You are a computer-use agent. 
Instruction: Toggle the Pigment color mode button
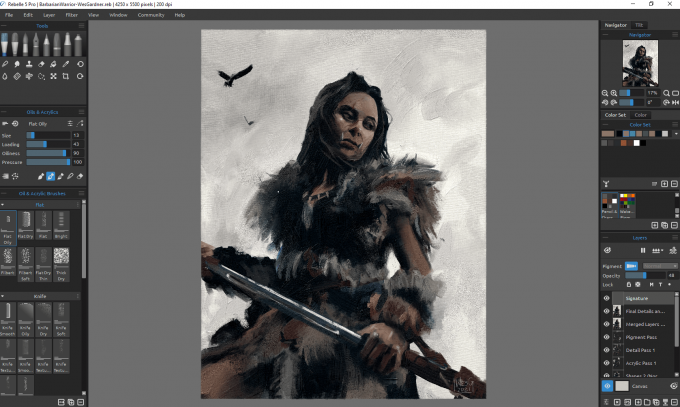(x=631, y=266)
